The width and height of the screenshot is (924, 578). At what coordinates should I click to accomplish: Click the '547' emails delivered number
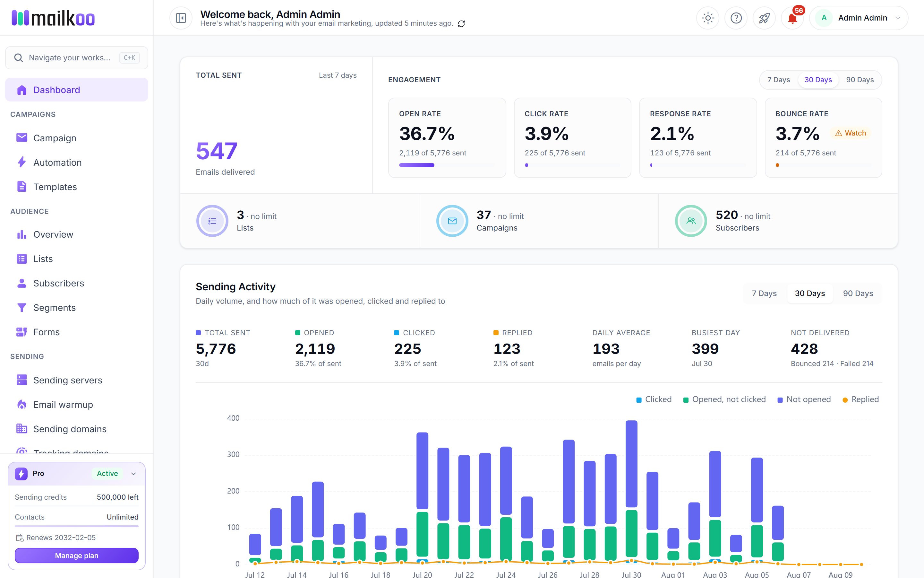217,151
